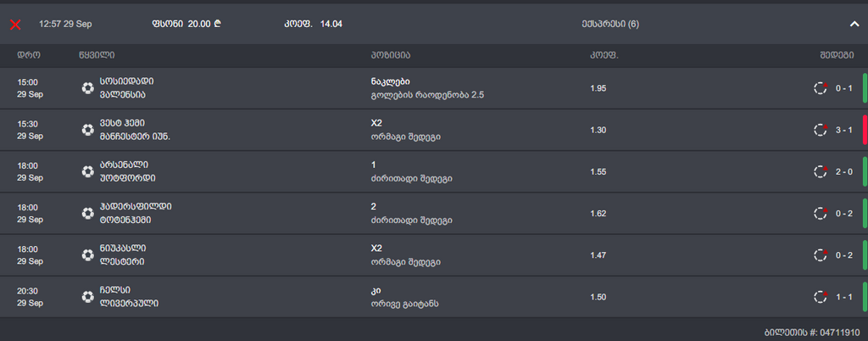The width and height of the screenshot is (868, 341).
Task: Click soccer ball icon for ვესტ ჰემი match
Action: [87, 130]
